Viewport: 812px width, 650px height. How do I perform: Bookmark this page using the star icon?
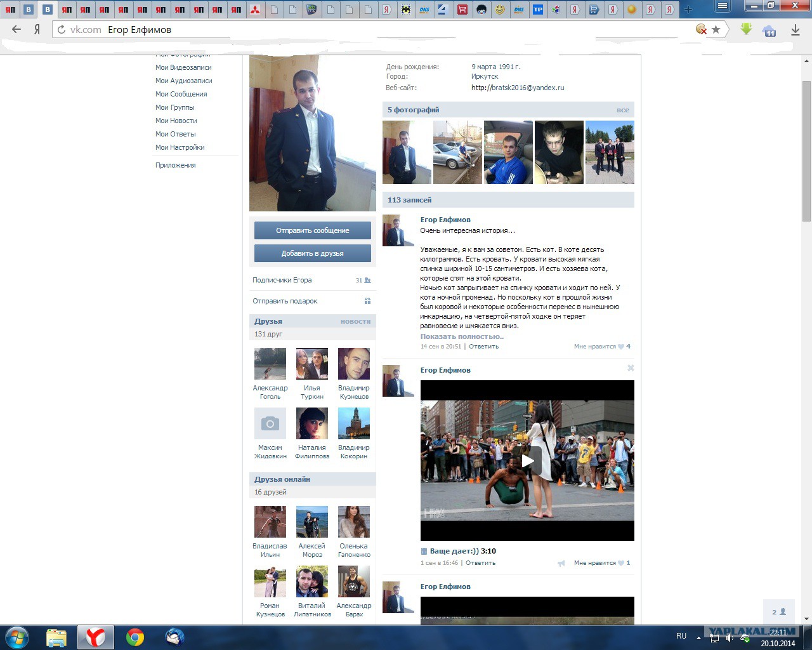click(716, 29)
